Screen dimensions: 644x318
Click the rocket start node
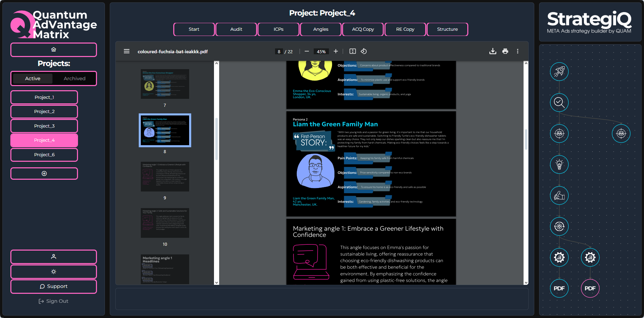[x=559, y=72]
